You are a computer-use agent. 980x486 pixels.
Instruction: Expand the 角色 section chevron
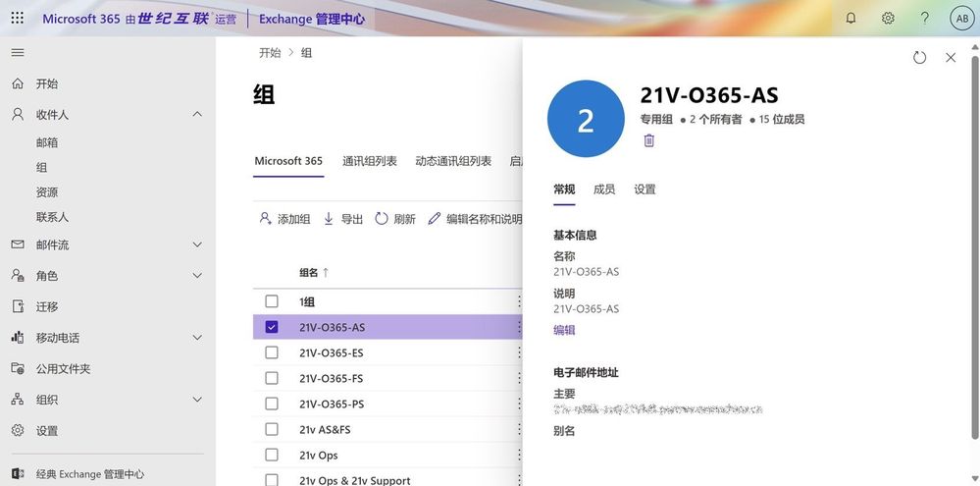197,275
